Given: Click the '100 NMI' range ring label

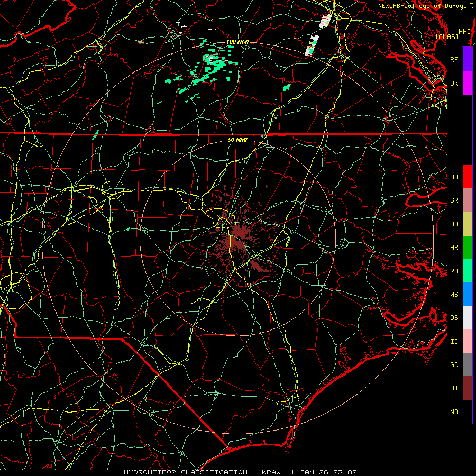Looking at the screenshot, I should click(x=237, y=42).
